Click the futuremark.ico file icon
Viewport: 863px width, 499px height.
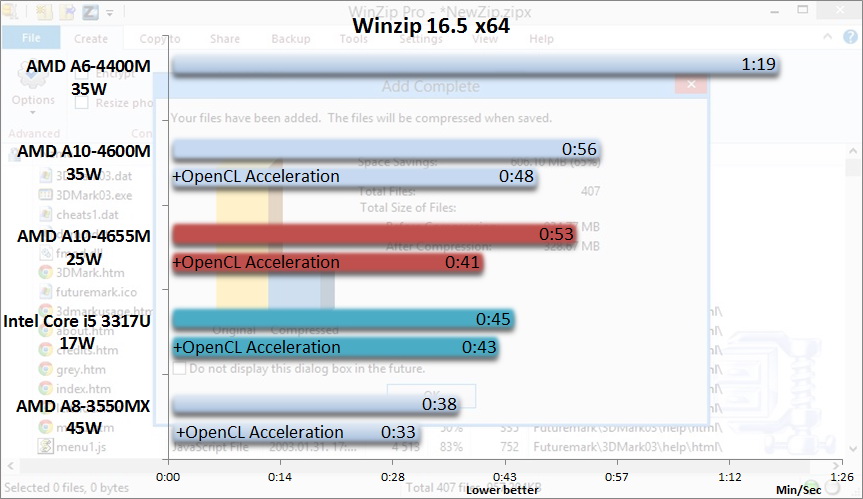coord(45,292)
